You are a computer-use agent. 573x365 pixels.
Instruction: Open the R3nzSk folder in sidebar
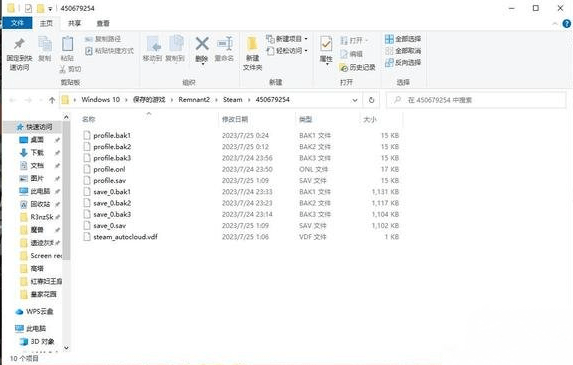42,217
